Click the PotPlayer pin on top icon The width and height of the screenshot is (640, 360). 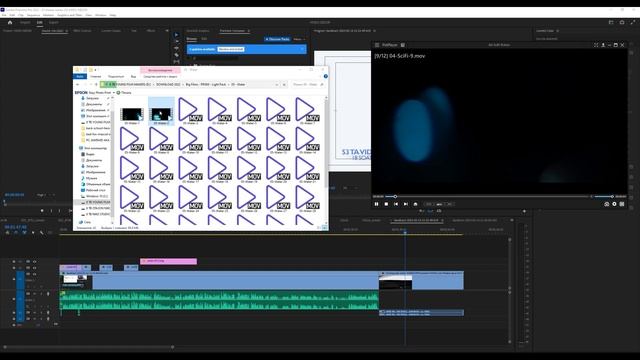coord(603,45)
